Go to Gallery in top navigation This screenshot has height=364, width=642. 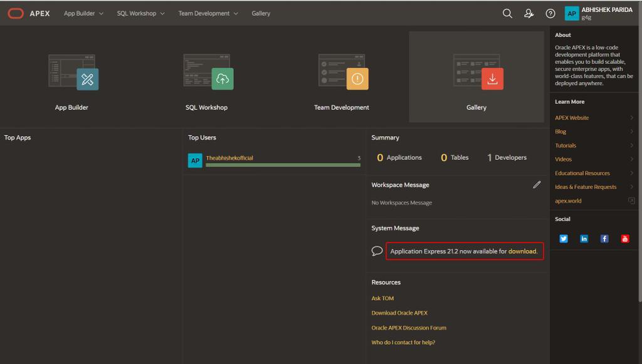261,14
